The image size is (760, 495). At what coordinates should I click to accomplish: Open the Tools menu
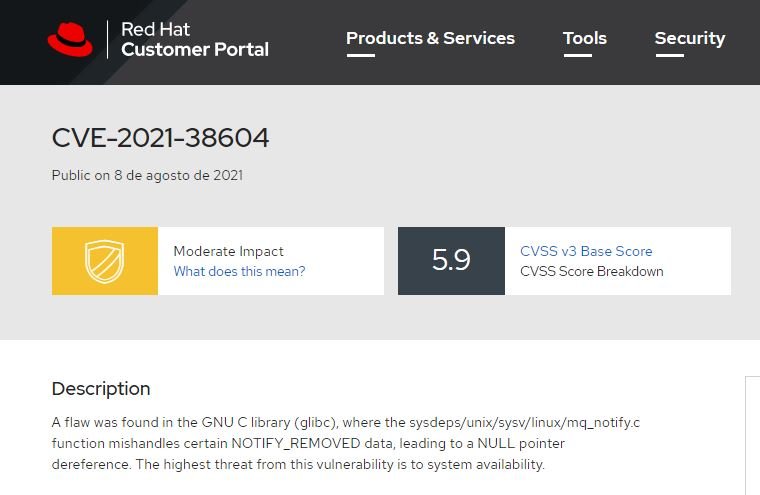click(585, 38)
